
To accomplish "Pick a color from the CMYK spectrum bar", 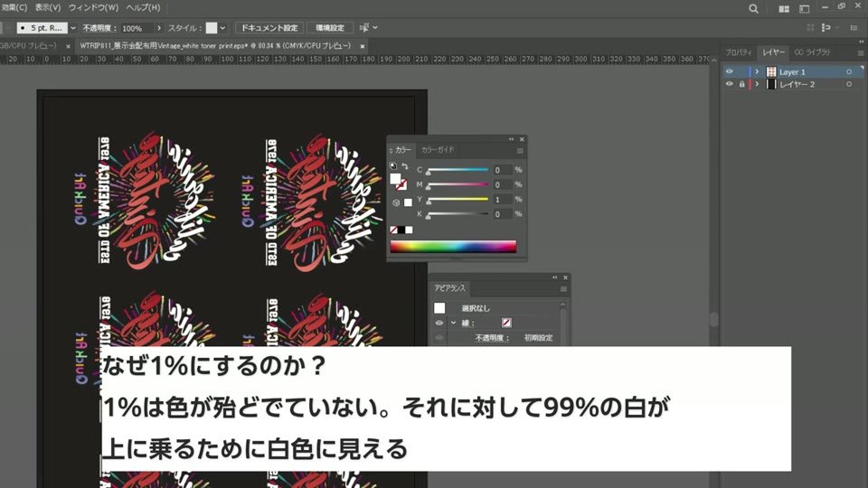I will [453, 247].
